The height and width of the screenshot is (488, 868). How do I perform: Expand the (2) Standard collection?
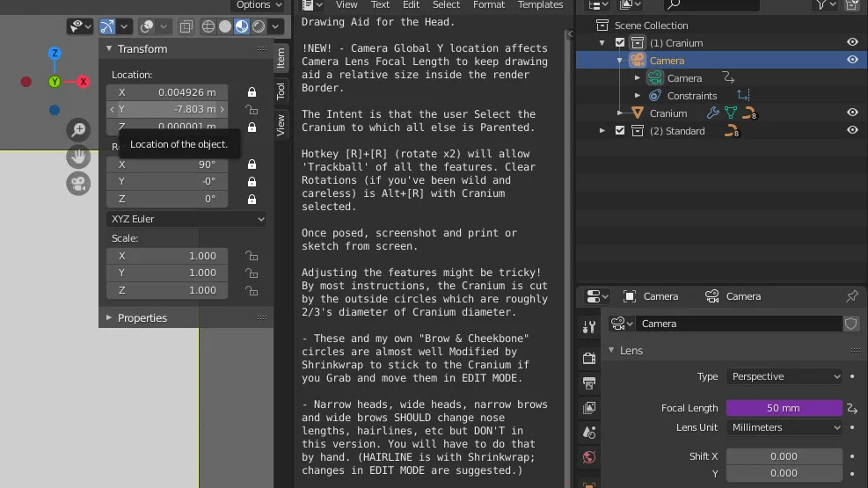tap(602, 131)
